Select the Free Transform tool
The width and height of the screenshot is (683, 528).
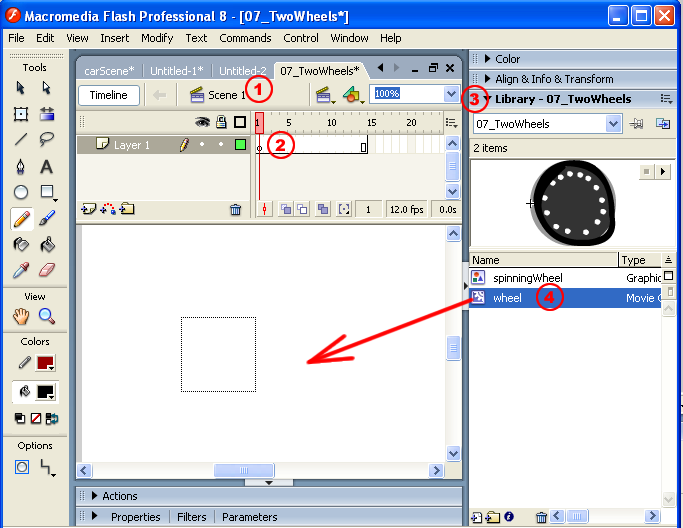point(21,114)
